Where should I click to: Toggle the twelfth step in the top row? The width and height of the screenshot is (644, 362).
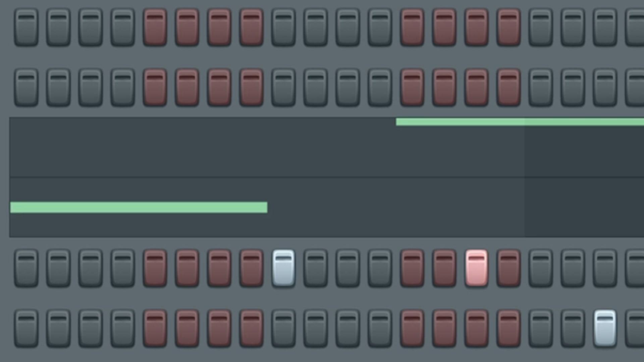click(380, 27)
